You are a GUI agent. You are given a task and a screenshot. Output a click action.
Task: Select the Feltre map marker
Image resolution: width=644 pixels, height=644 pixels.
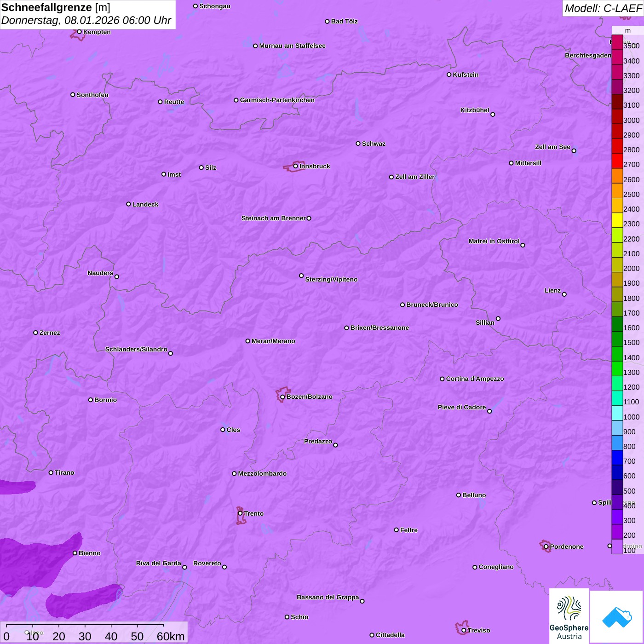point(397,530)
